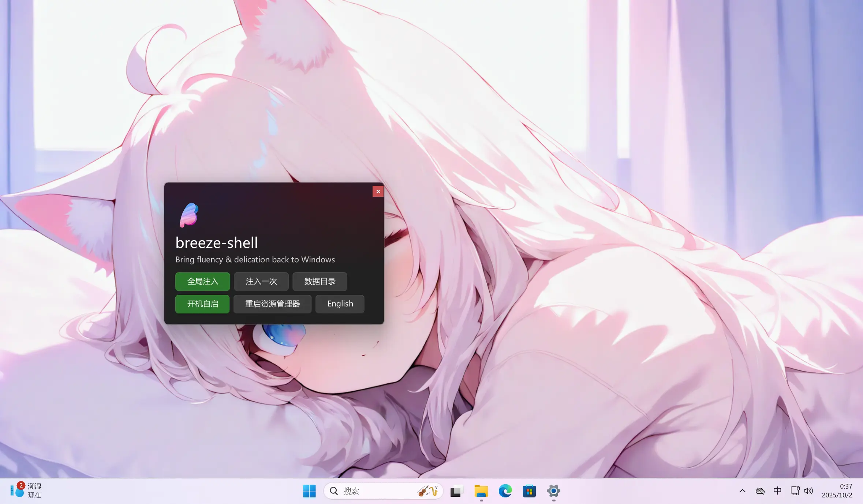Switch the dialog language to English

tap(339, 304)
